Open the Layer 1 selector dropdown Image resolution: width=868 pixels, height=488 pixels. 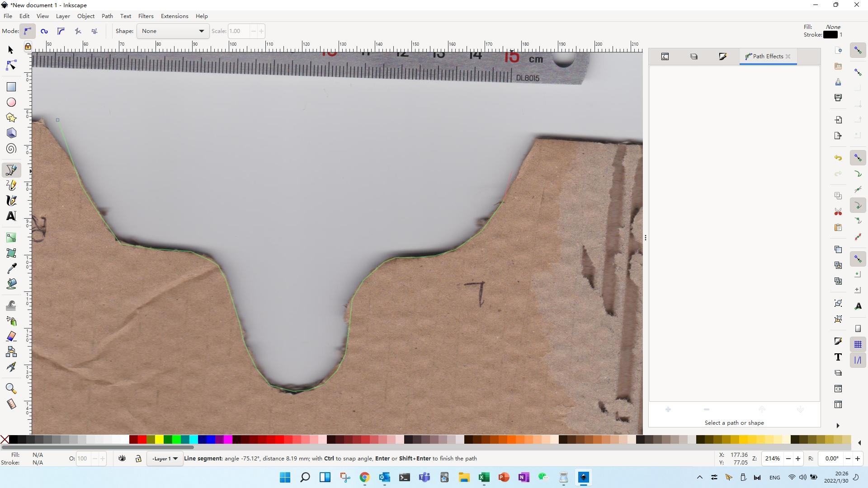[x=164, y=458]
